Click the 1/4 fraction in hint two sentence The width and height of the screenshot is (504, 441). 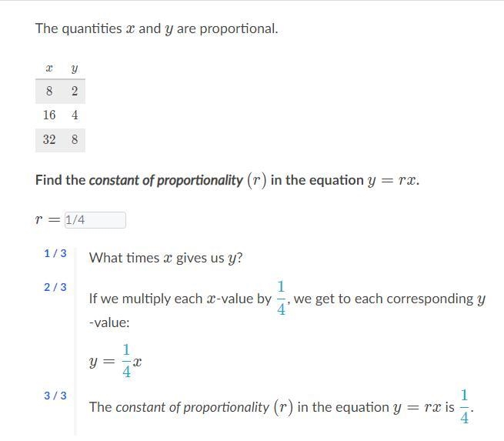click(282, 299)
